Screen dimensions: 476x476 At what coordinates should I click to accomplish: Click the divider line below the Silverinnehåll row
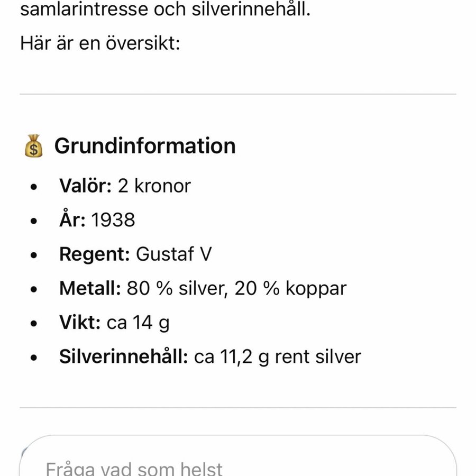[x=238, y=408]
